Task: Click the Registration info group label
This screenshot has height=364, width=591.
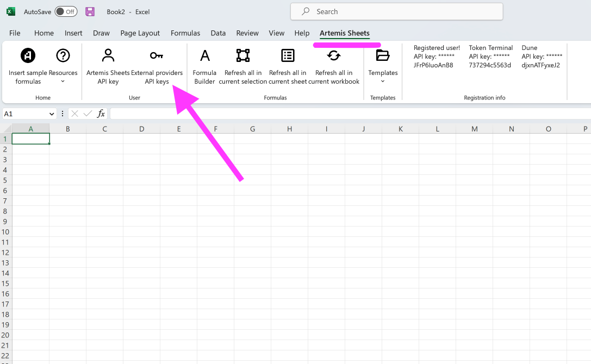Action: coord(485,98)
